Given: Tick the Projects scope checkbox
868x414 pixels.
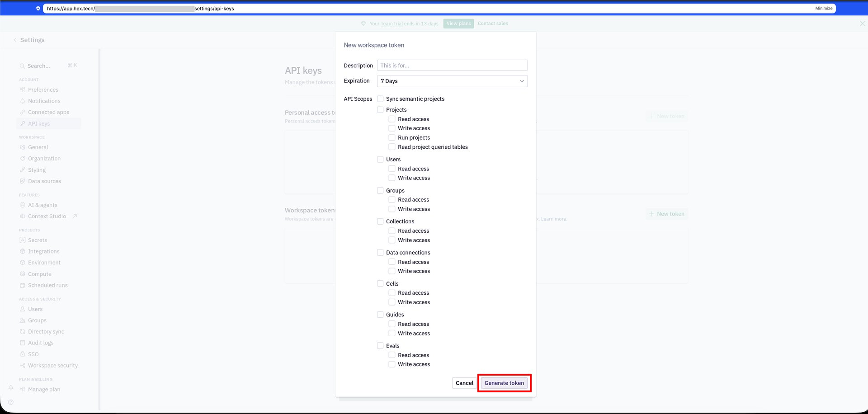Looking at the screenshot, I should click(x=380, y=110).
